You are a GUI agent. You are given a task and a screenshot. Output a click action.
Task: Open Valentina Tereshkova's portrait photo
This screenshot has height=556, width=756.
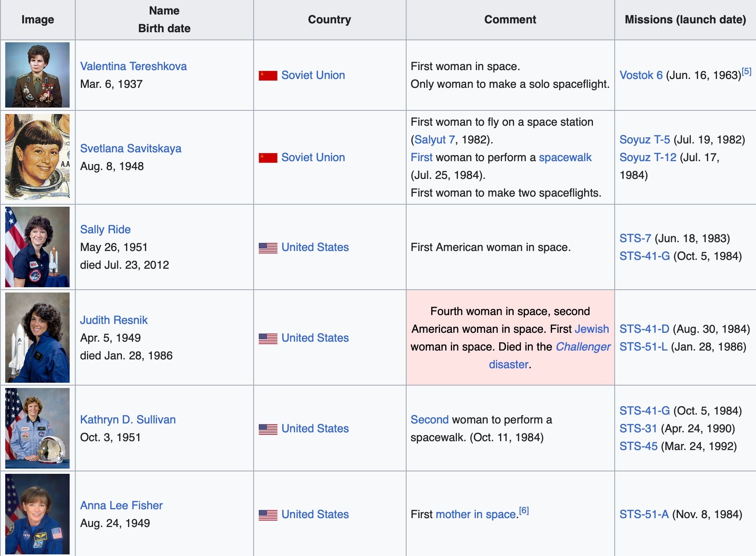tap(37, 75)
